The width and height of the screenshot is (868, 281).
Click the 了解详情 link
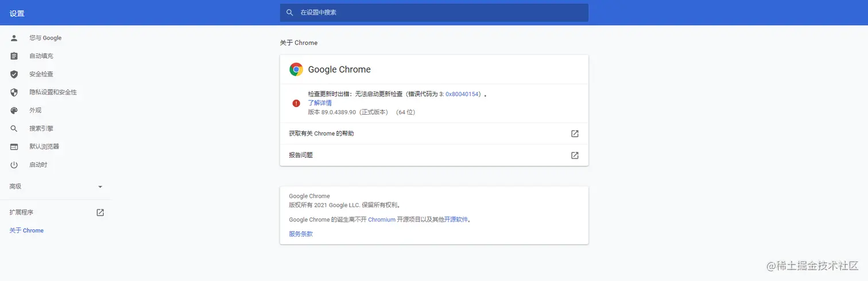[320, 103]
